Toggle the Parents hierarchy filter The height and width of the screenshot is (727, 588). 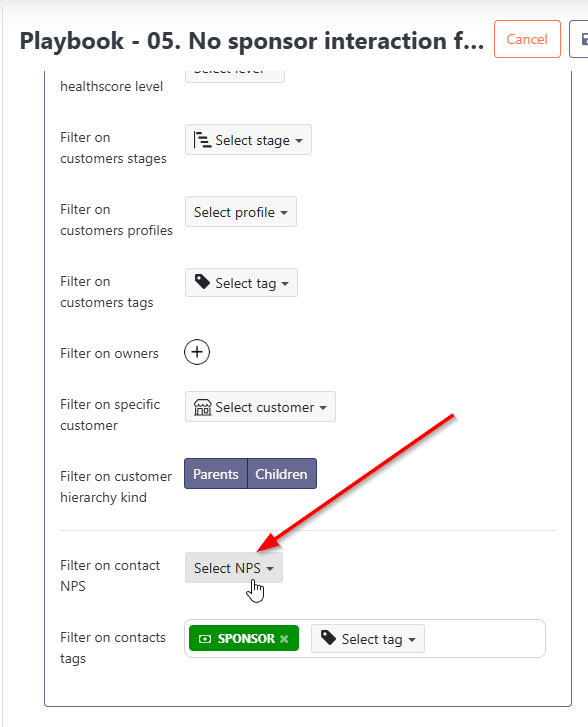pos(216,474)
